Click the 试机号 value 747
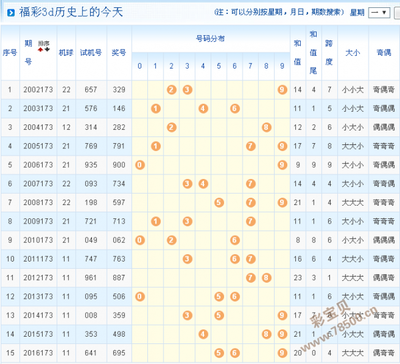 tap(91, 259)
